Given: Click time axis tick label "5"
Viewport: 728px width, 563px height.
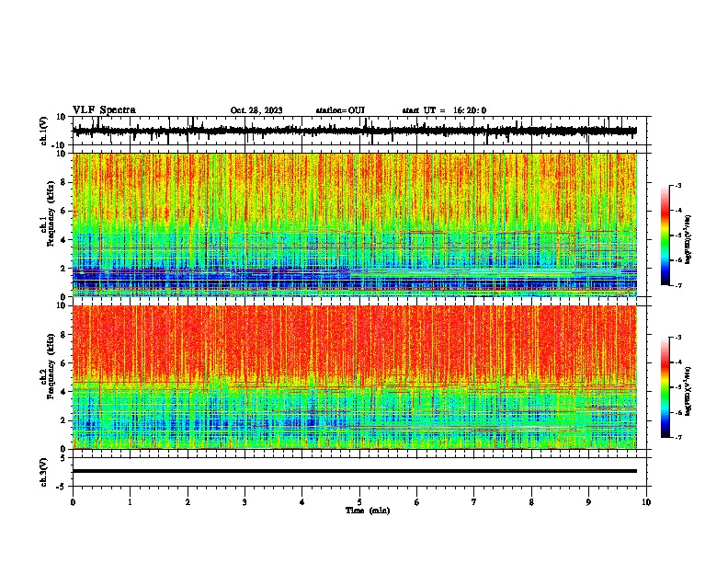Looking at the screenshot, I should tap(359, 502).
